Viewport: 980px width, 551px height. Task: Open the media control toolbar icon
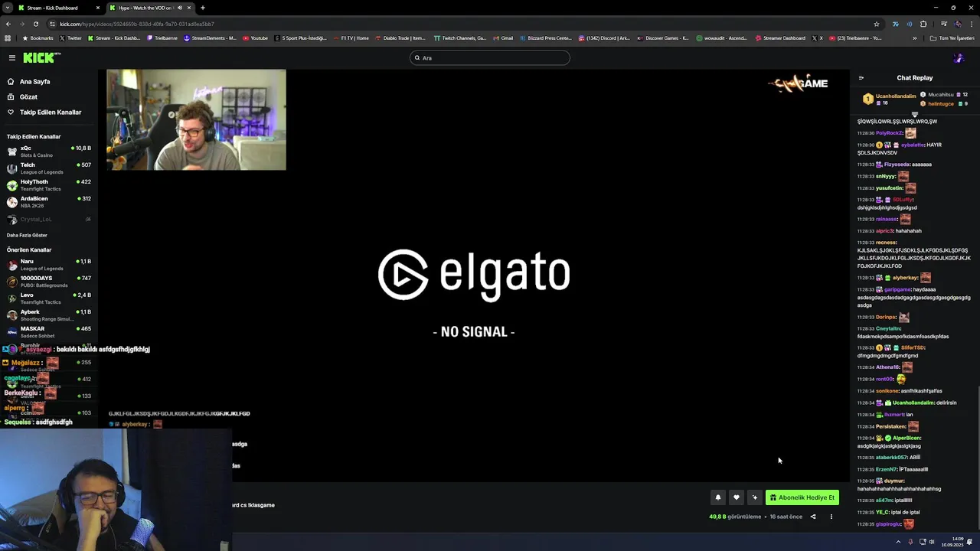(x=943, y=24)
